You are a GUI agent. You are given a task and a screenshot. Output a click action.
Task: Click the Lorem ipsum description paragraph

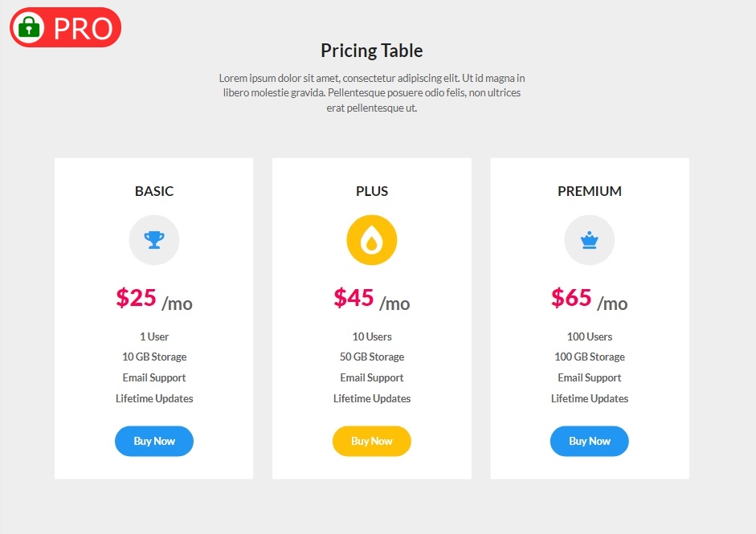pos(371,93)
